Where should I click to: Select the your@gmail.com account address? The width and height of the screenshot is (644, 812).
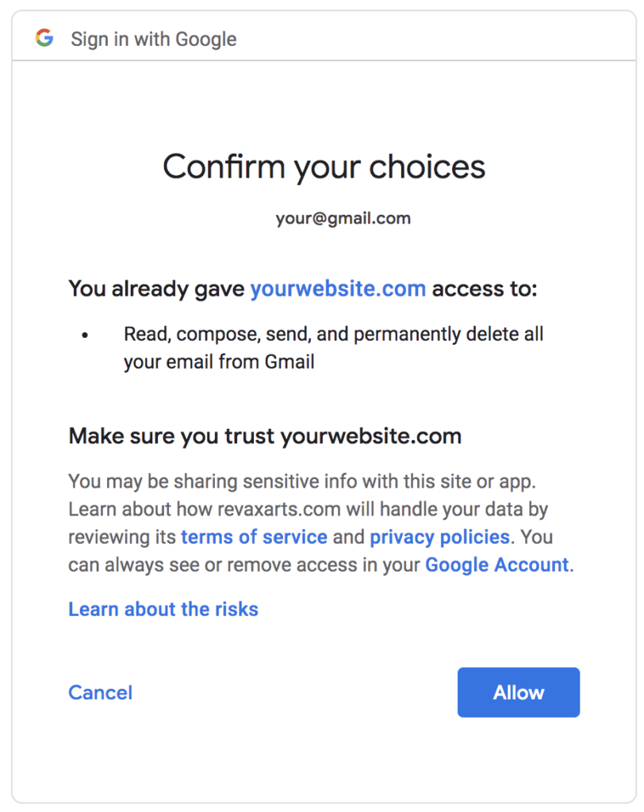coord(343,218)
